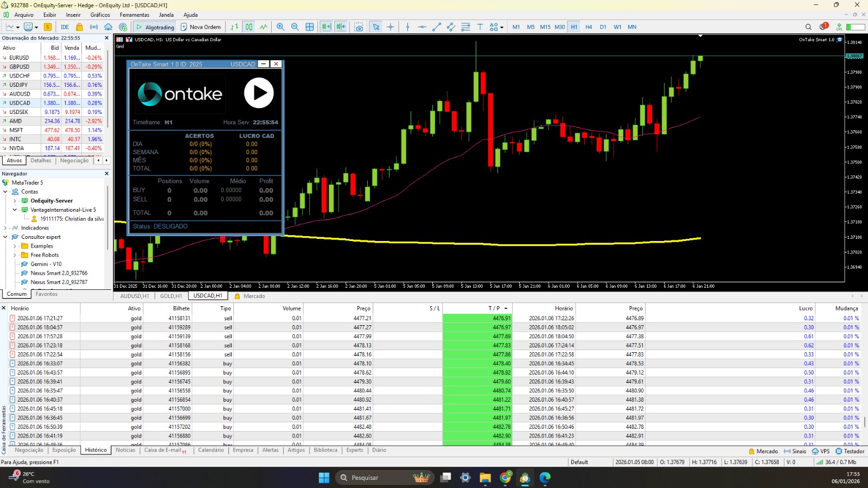This screenshot has width=868, height=488.
Task: Switch chart to line chart type
Action: pyautogui.click(x=264, y=27)
